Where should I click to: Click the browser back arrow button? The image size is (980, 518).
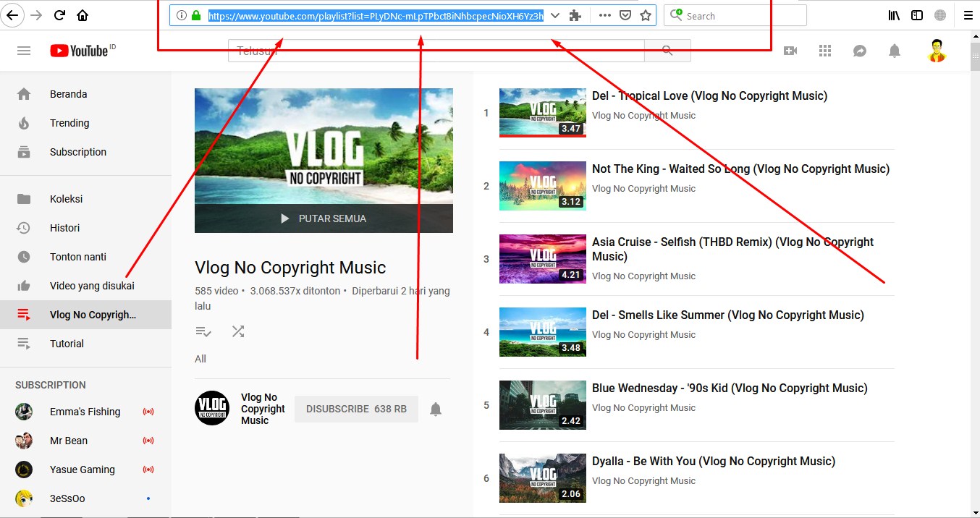click(x=12, y=15)
